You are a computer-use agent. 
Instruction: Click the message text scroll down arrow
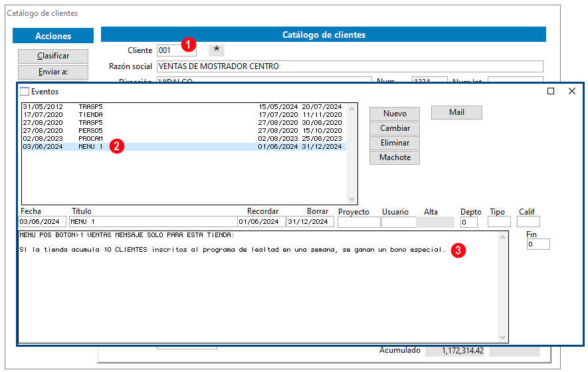pyautogui.click(x=502, y=337)
